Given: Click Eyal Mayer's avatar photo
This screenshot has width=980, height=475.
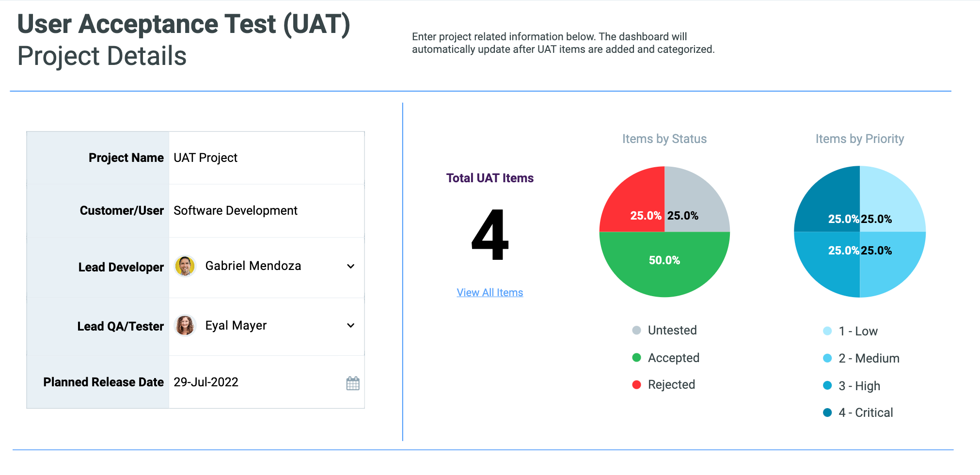Looking at the screenshot, I should pyautogui.click(x=185, y=326).
